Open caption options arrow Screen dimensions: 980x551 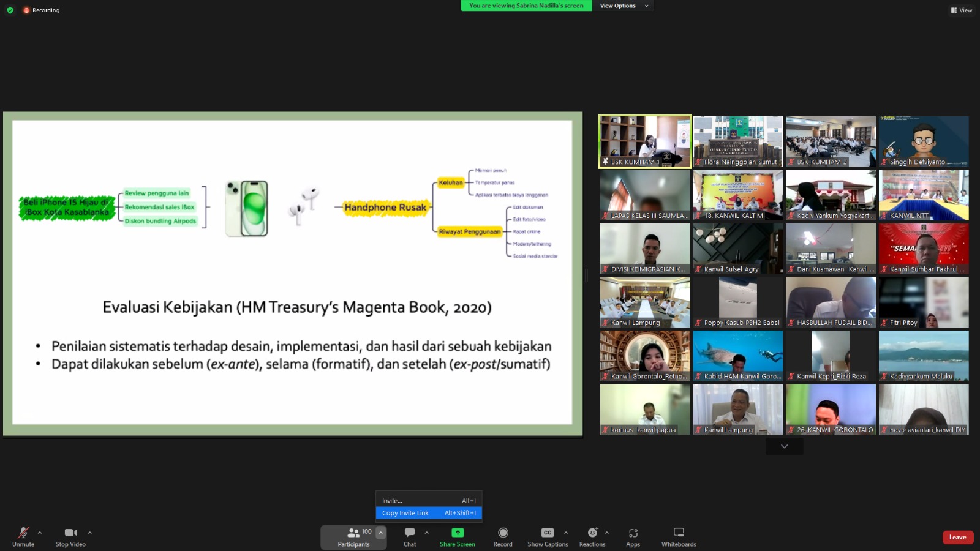click(x=566, y=533)
